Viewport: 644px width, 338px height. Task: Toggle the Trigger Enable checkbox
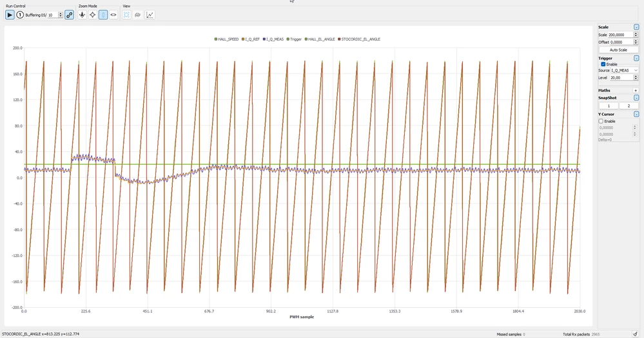tap(603, 64)
